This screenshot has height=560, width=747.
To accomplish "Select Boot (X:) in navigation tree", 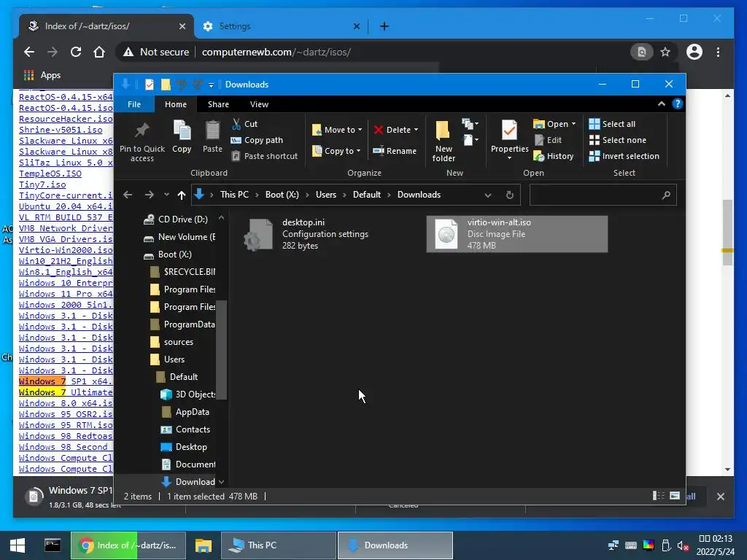I will coord(169,254).
